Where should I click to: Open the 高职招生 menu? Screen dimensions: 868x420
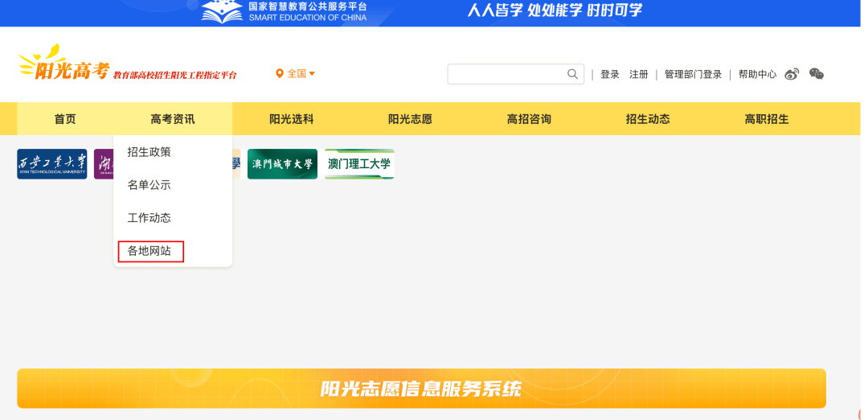767,119
